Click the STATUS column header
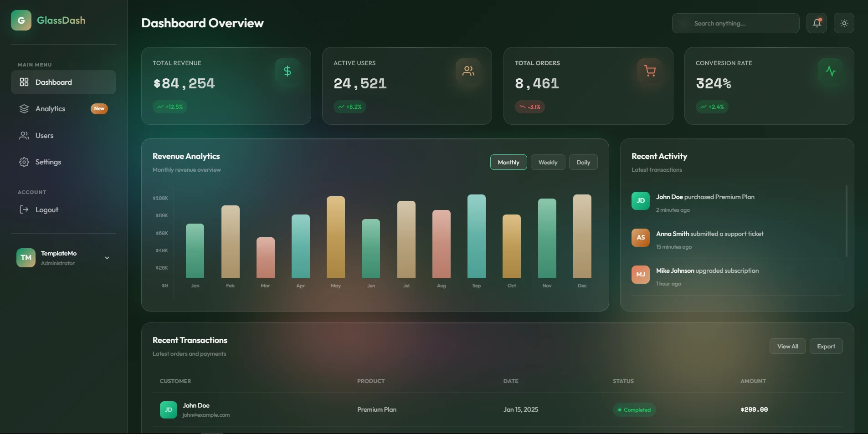 pos(623,381)
